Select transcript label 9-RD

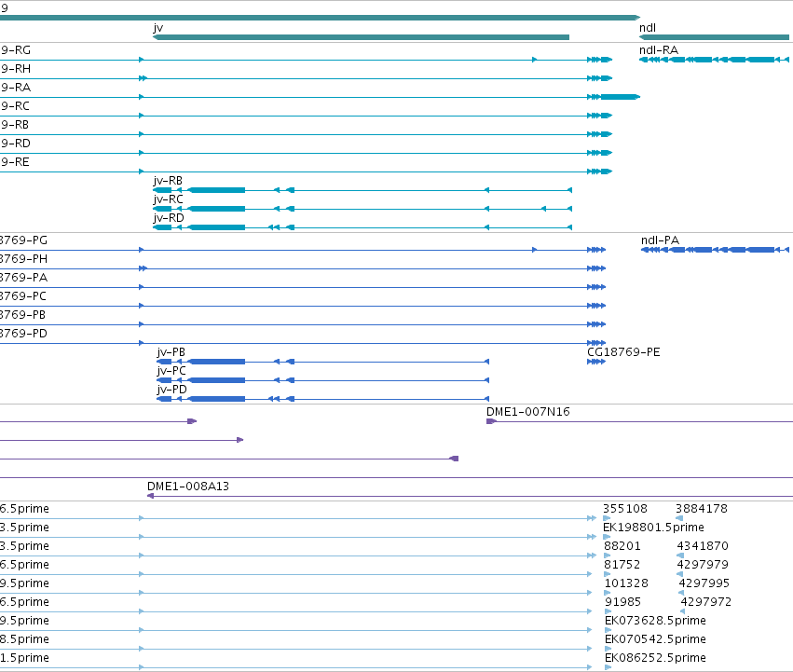pyautogui.click(x=16, y=144)
